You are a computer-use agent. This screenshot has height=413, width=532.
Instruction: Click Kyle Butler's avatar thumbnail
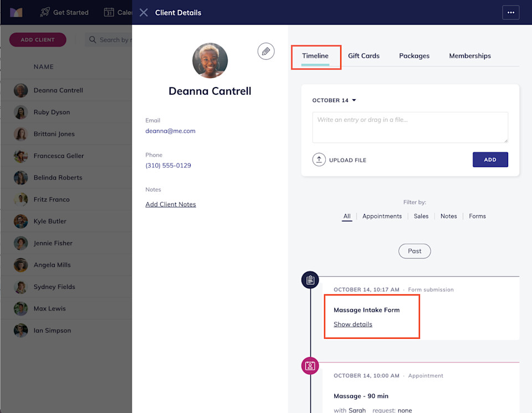tap(21, 221)
